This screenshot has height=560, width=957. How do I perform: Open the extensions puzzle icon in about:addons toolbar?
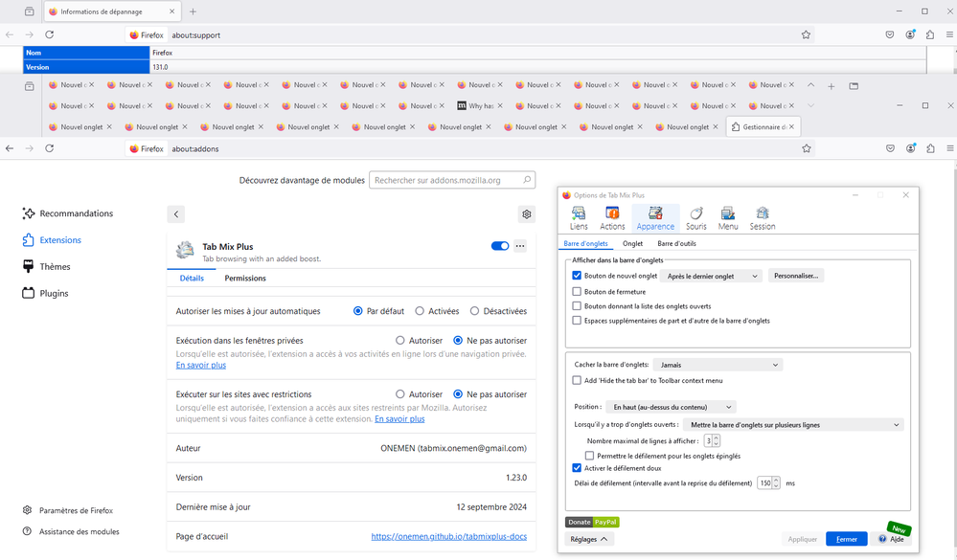(x=930, y=148)
